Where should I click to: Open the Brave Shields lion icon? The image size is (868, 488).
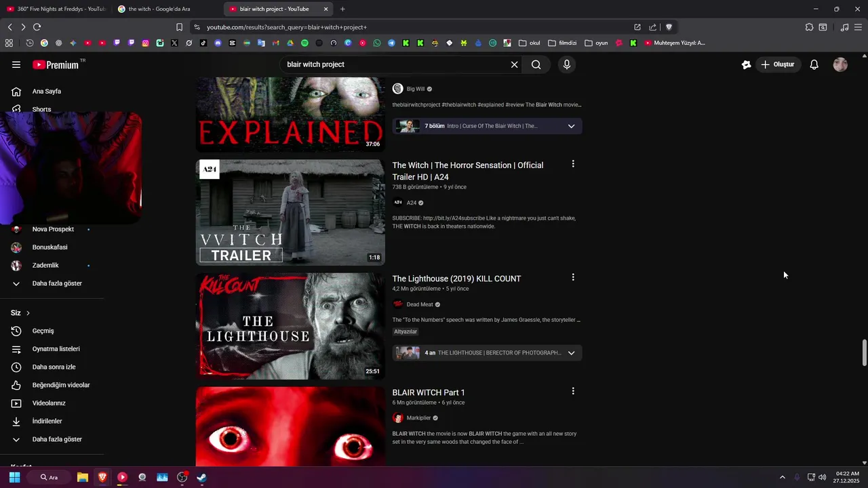tap(669, 27)
